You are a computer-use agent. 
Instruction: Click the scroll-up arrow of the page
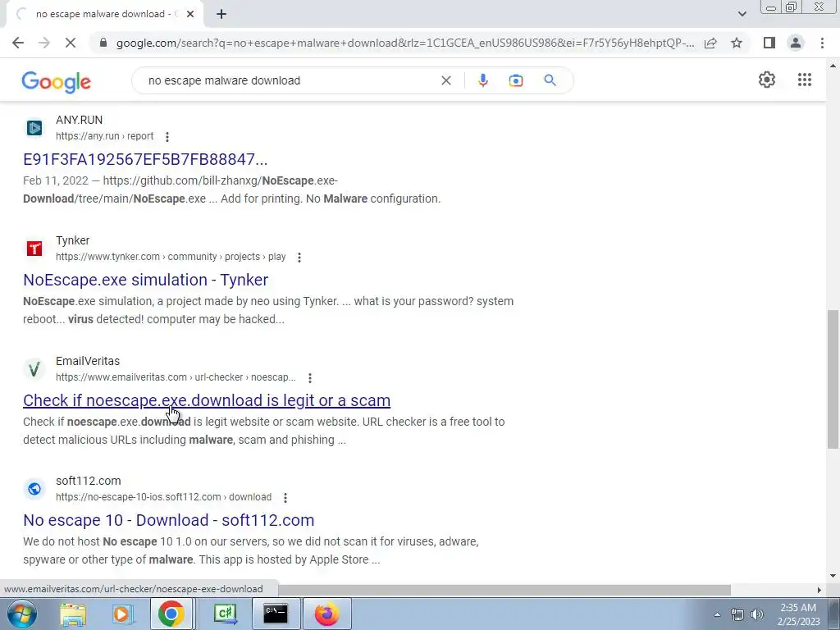pos(833,66)
